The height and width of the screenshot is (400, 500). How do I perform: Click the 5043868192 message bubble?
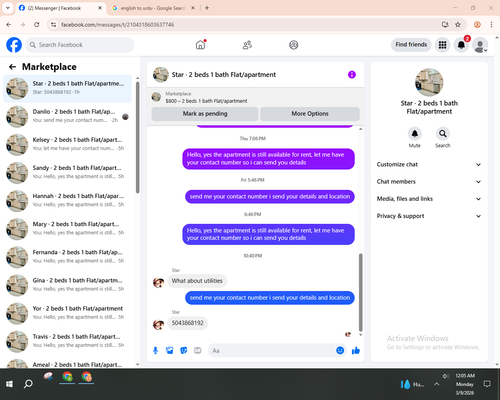tap(187, 323)
